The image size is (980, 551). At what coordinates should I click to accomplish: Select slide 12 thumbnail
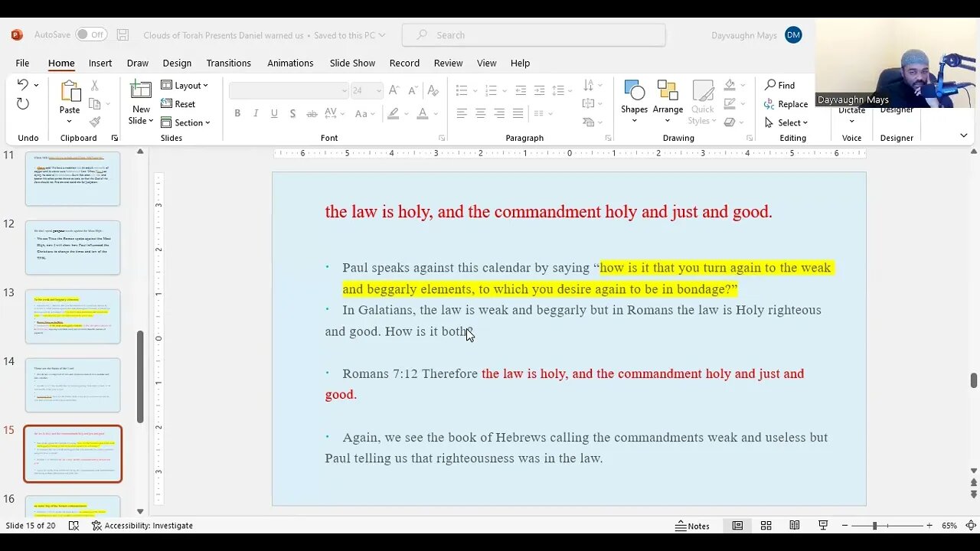point(73,247)
